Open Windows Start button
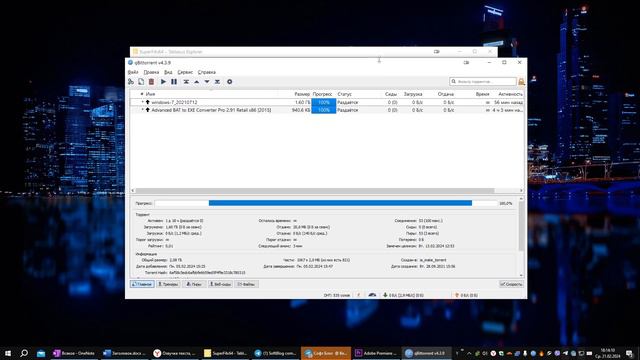This screenshot has width=640, height=360. [x=8, y=353]
